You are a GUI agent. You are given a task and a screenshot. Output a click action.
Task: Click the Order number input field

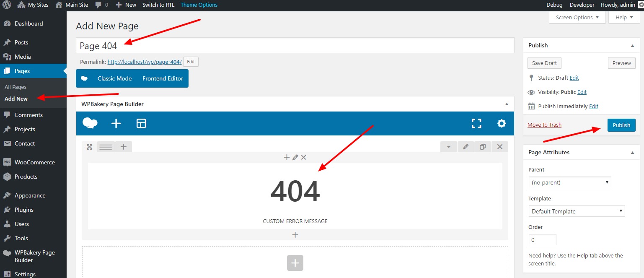coord(542,240)
